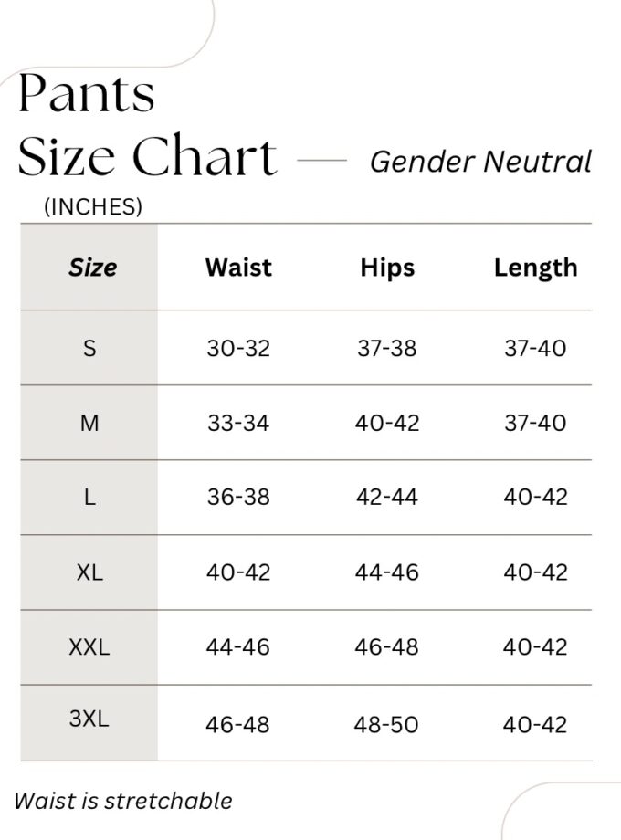Select the Hips column header
621x840 pixels.
pos(387,268)
